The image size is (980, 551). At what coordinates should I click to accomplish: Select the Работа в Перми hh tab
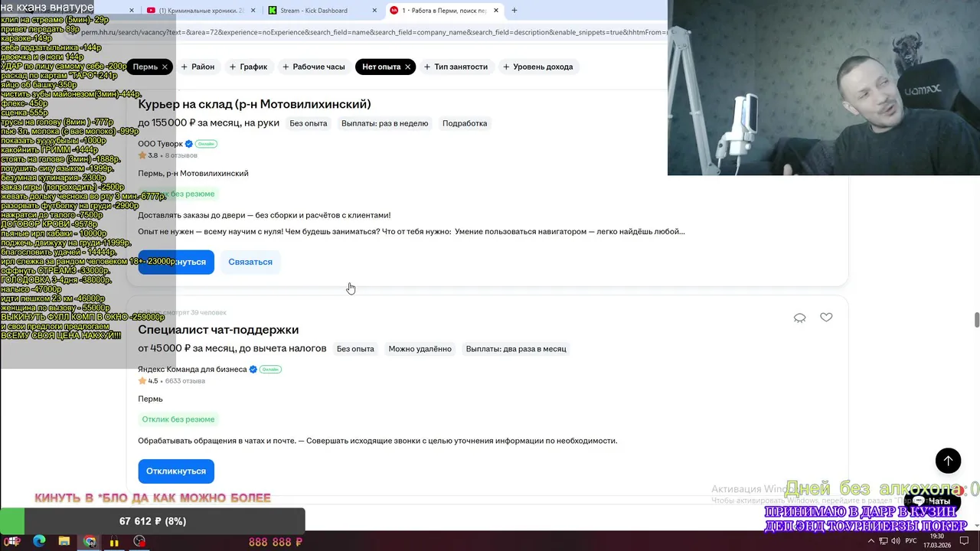(444, 11)
